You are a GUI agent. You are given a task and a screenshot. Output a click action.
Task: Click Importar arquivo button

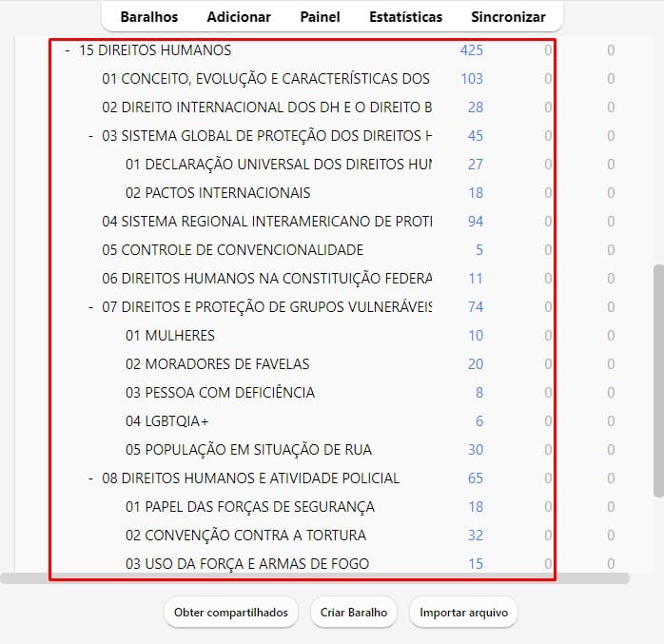pyautogui.click(x=463, y=613)
